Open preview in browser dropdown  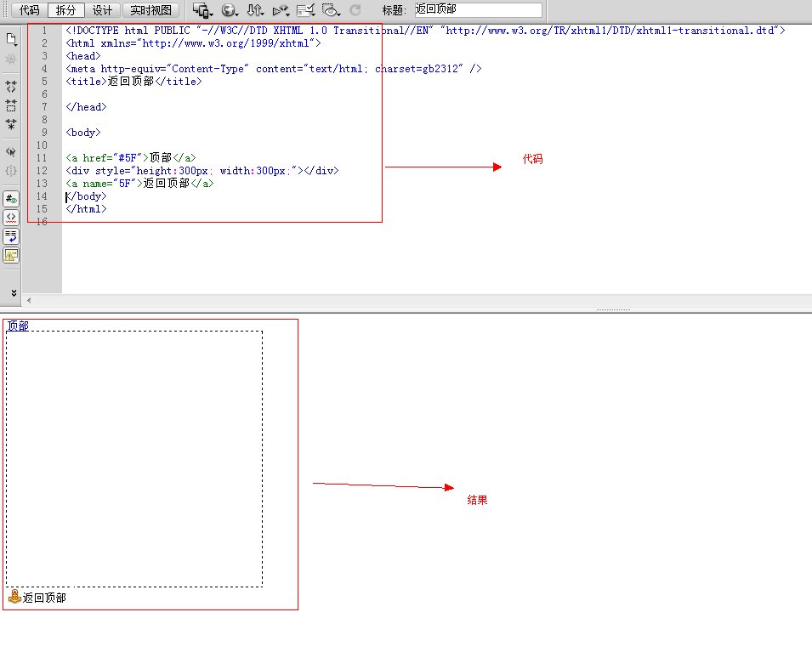229,10
